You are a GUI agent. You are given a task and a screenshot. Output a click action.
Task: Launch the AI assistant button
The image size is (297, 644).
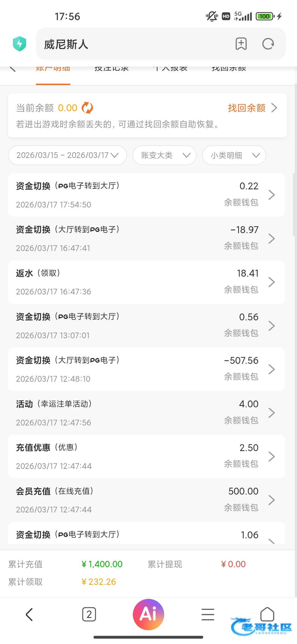click(x=148, y=615)
